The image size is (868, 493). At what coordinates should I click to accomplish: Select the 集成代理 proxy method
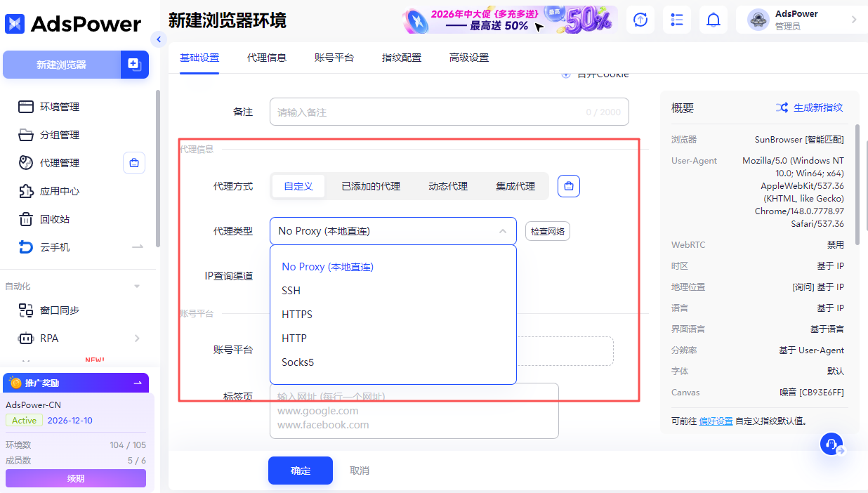515,186
